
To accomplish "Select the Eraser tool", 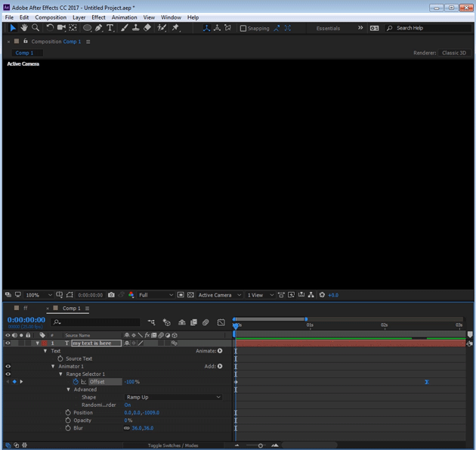I will [x=147, y=28].
